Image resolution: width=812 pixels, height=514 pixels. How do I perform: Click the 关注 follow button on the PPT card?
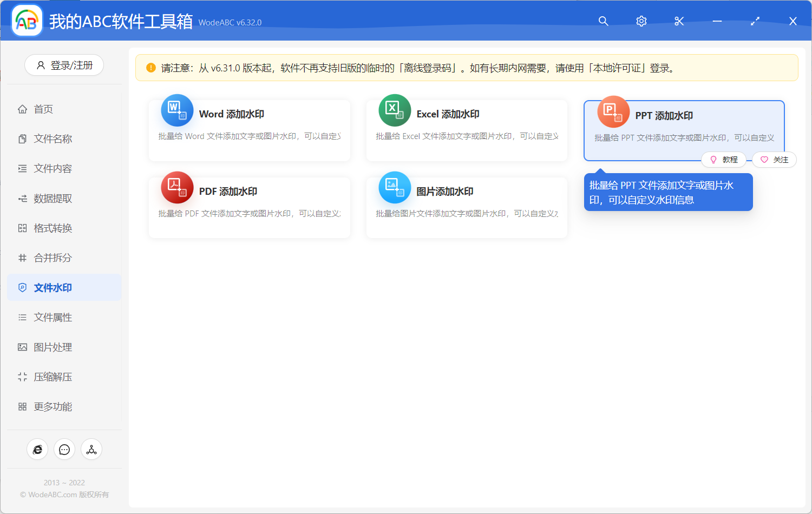click(x=774, y=159)
